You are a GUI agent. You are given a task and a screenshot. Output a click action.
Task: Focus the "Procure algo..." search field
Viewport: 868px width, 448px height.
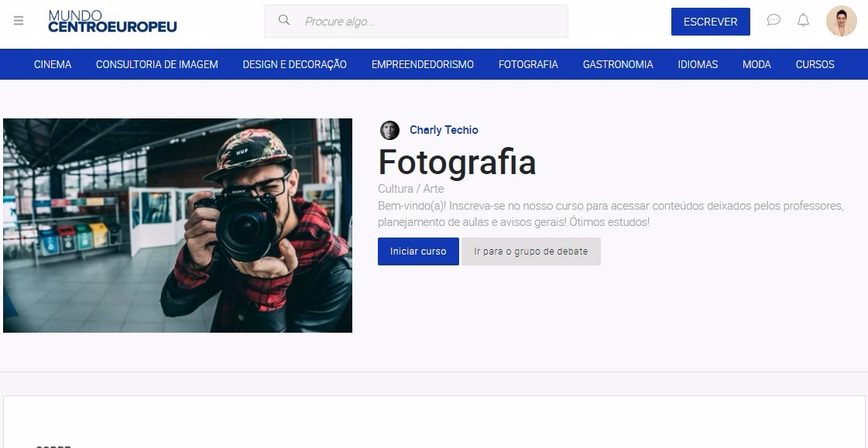(x=417, y=22)
